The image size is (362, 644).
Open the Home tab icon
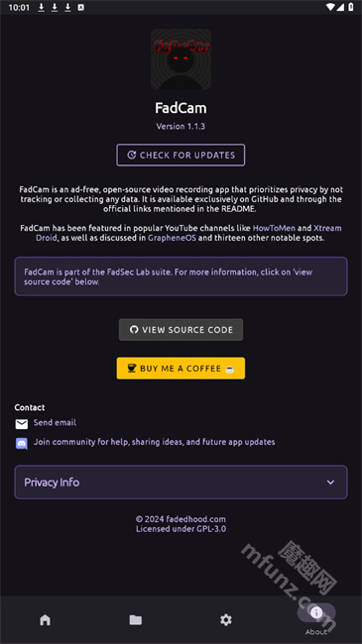(46, 619)
